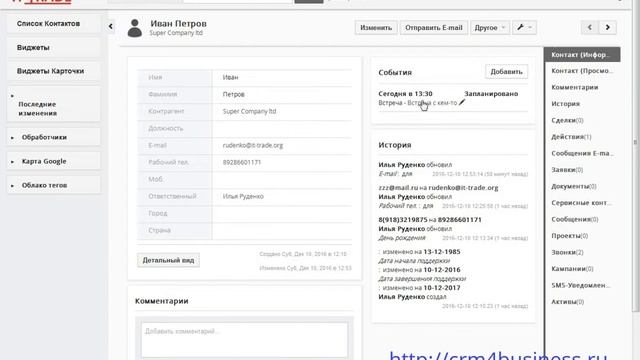The width and height of the screenshot is (640, 360).
Task: Click in the Добавить комментарий field
Action: pos(244,340)
